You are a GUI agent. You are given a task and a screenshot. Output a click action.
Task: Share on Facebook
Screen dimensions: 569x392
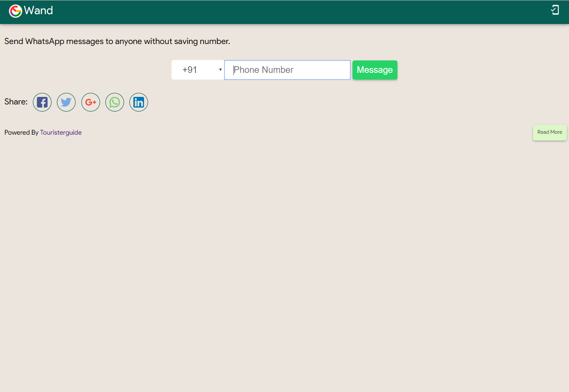[x=42, y=102]
